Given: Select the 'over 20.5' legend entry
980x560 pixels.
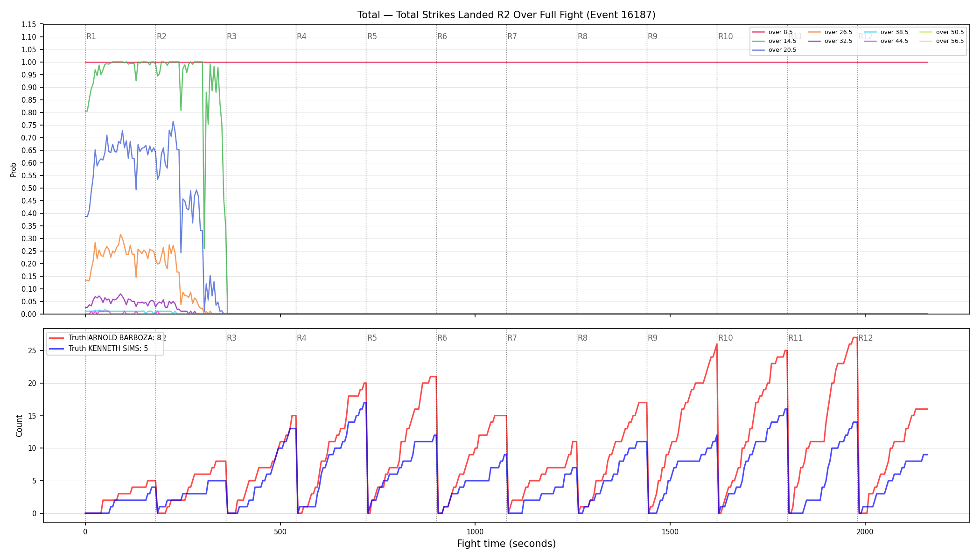Looking at the screenshot, I should [x=774, y=50].
